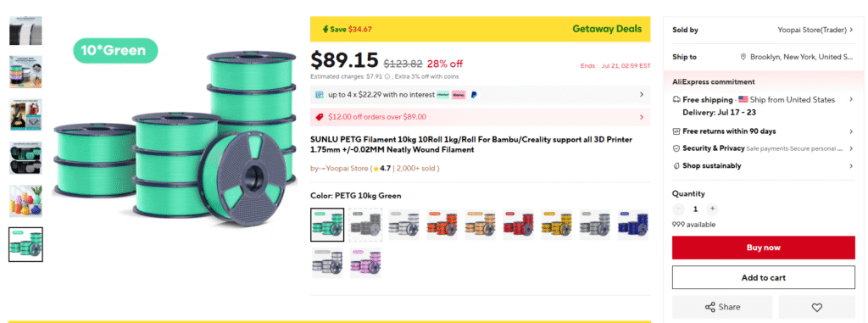Click the PayPal icon in installment row
This screenshot has width=868, height=323.
473,95
